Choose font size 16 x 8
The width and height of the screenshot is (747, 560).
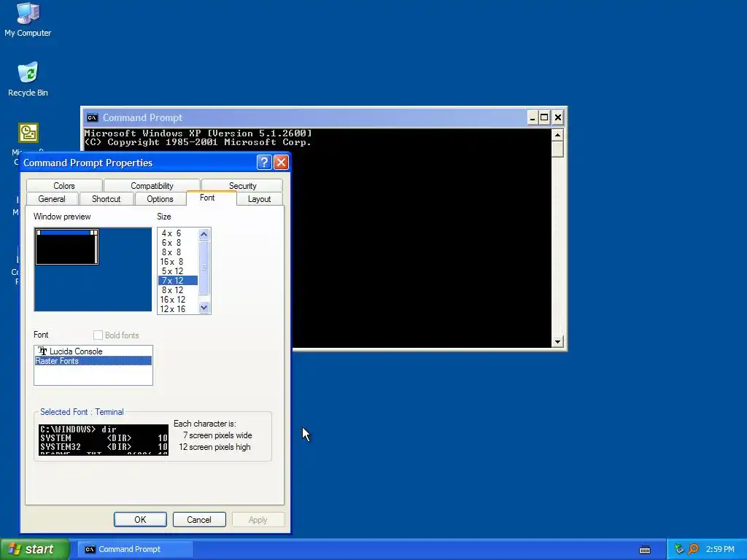(x=178, y=262)
